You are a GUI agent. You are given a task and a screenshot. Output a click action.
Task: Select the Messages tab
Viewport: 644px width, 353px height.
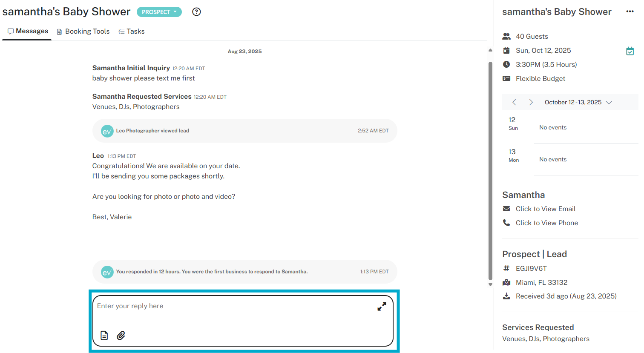[28, 31]
